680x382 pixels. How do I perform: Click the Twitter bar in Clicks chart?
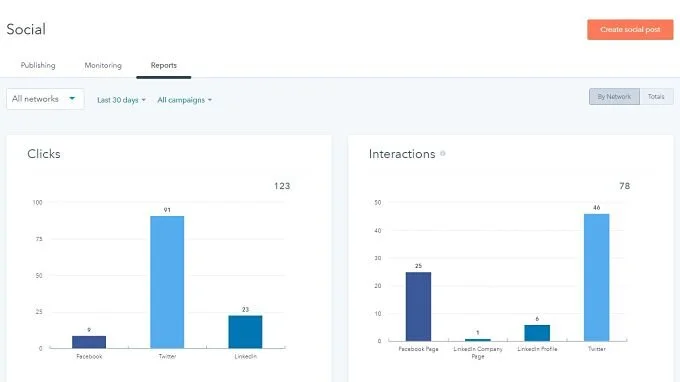coord(167,282)
